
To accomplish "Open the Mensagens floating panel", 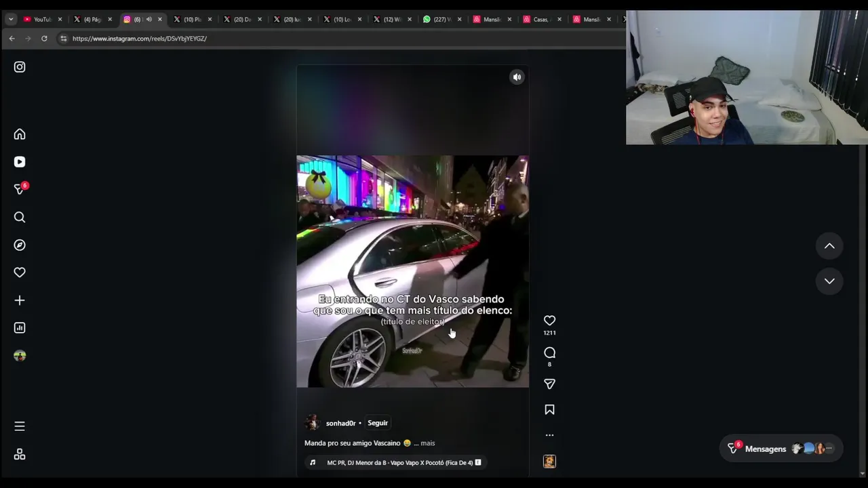I will 781,449.
